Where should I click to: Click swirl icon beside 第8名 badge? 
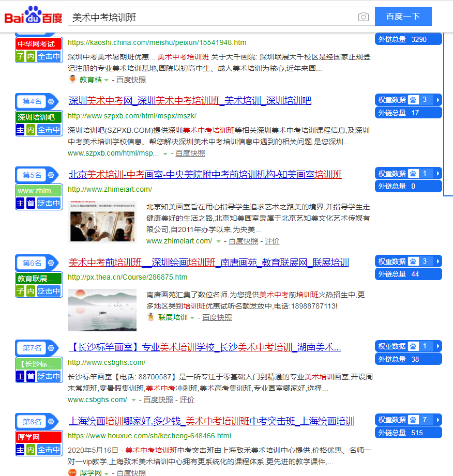click(x=51, y=422)
